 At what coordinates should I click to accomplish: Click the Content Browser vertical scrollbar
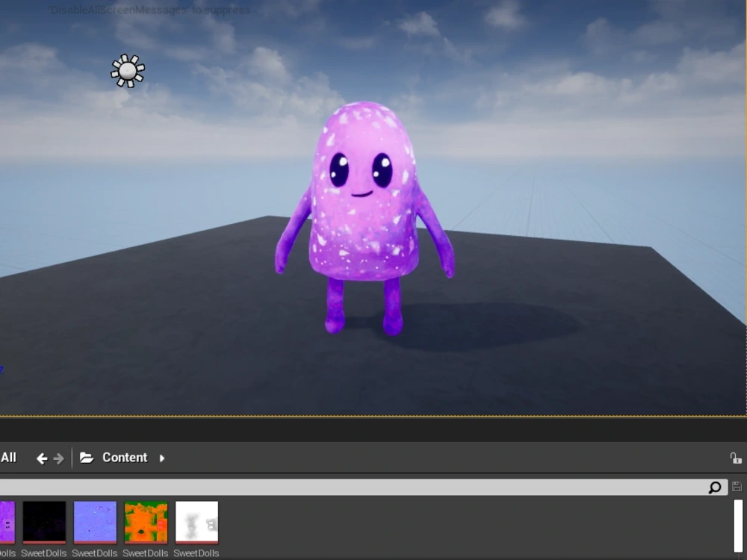[x=738, y=527]
